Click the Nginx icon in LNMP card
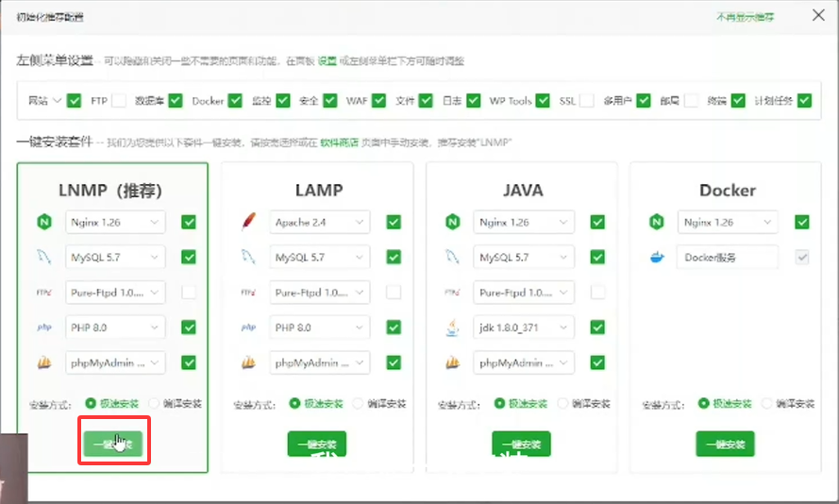 pos(44,222)
